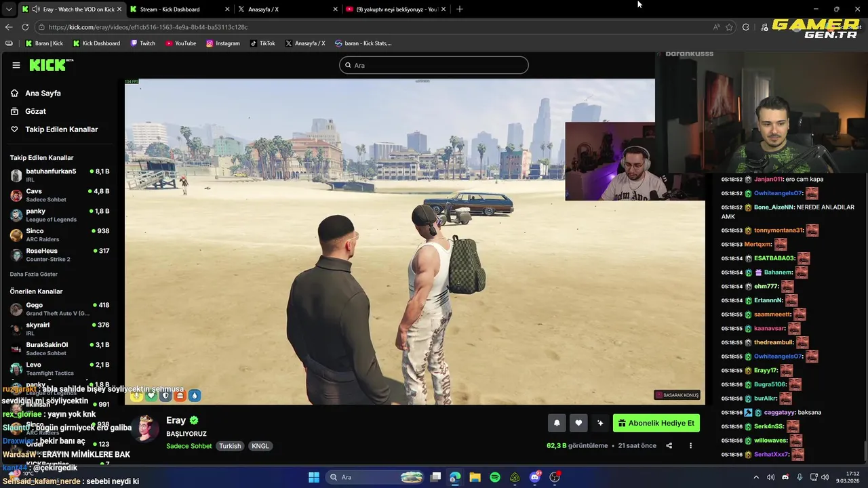Open Gogo recommended channel
Screen dimensions: 868x488
[60, 309]
